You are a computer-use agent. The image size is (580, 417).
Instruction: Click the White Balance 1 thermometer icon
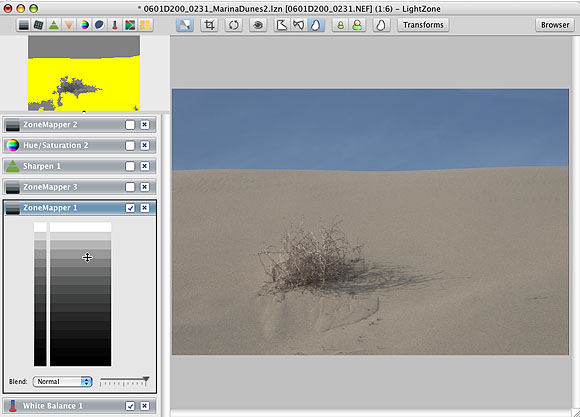[x=13, y=406]
